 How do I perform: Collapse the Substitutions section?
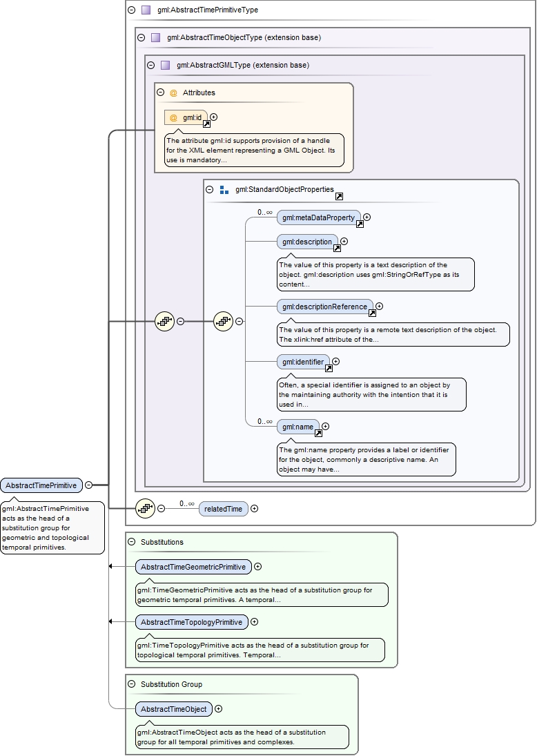pos(132,542)
